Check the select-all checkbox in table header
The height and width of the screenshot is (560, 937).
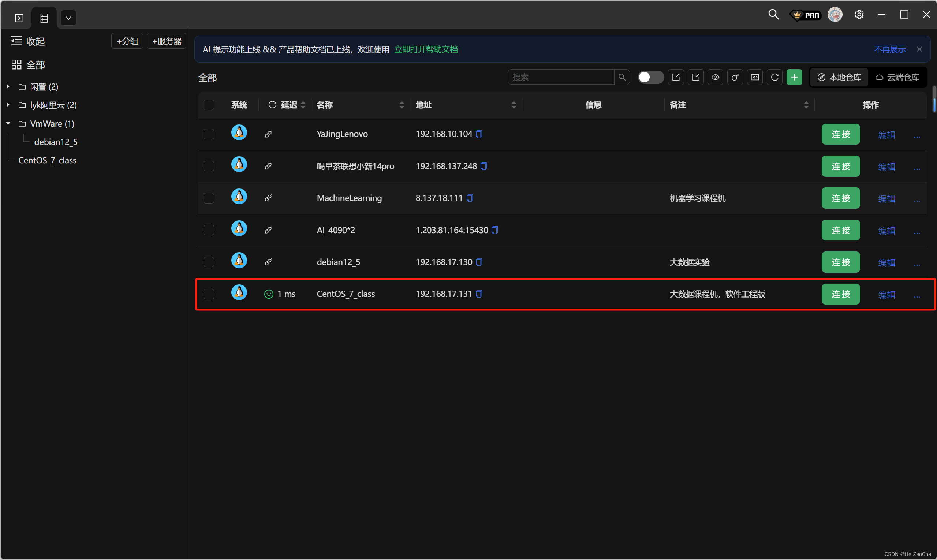tap(209, 105)
